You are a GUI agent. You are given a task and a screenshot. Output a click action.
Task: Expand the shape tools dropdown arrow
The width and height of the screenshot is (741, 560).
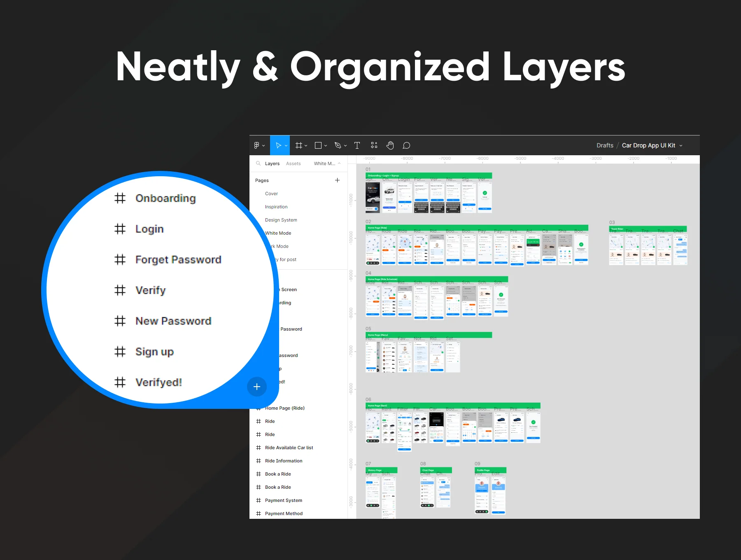point(326,146)
